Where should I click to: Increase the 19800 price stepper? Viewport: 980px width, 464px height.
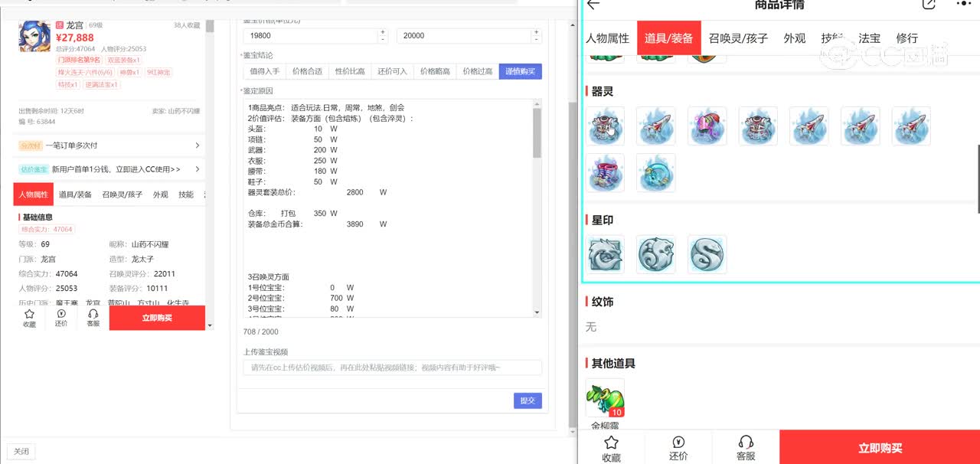click(383, 32)
